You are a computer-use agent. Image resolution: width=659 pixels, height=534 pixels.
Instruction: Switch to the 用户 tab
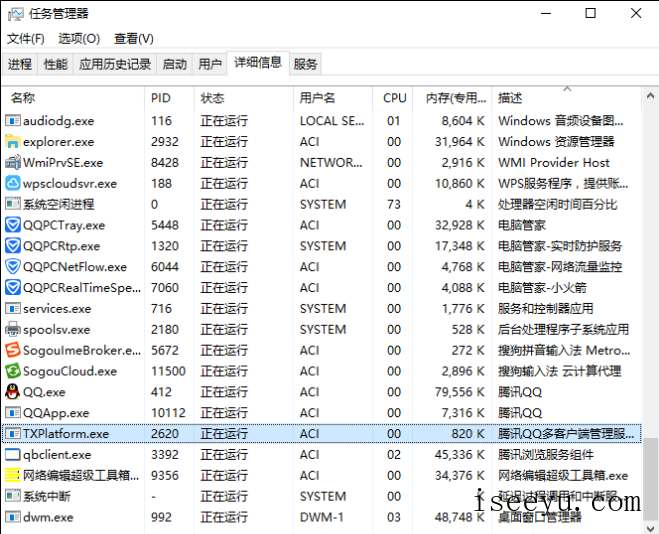tap(210, 64)
